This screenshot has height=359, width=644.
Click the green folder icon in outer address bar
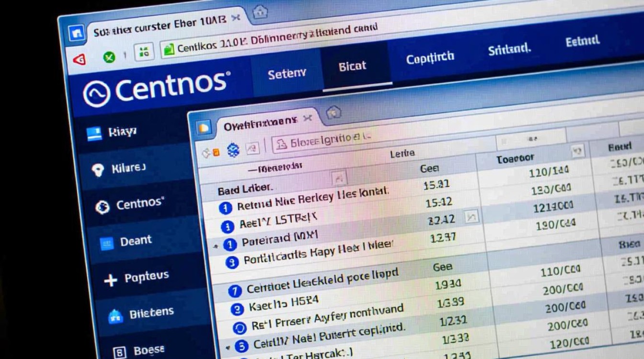tap(169, 49)
